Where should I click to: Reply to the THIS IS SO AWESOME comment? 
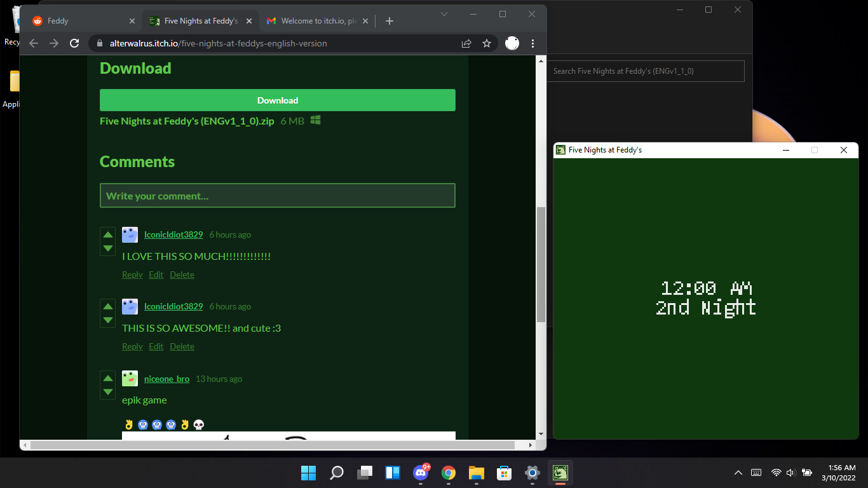(132, 346)
